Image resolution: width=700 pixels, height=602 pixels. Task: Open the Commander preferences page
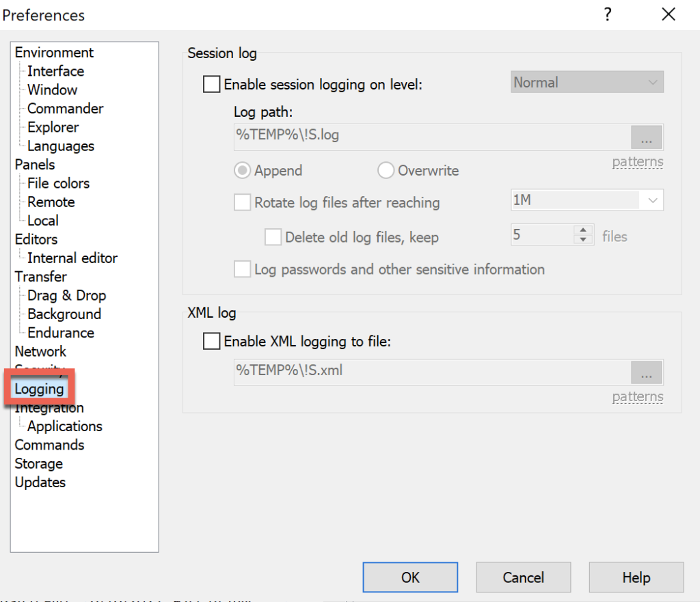65,108
